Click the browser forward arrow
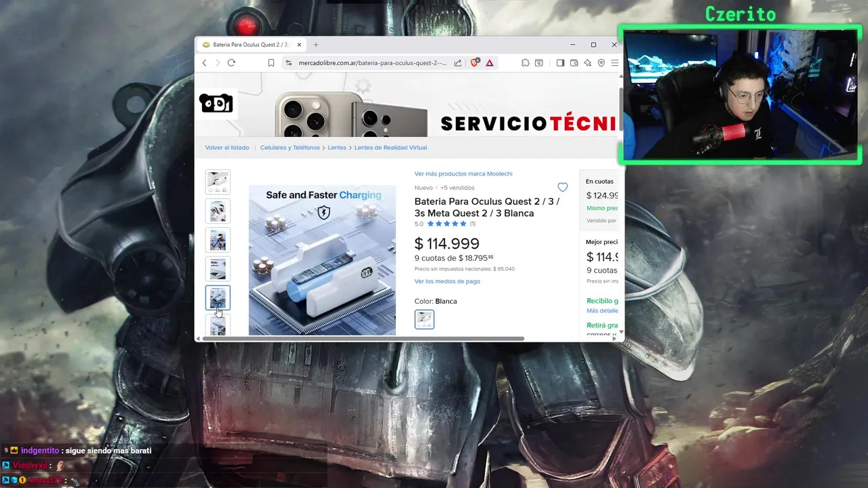 [218, 62]
